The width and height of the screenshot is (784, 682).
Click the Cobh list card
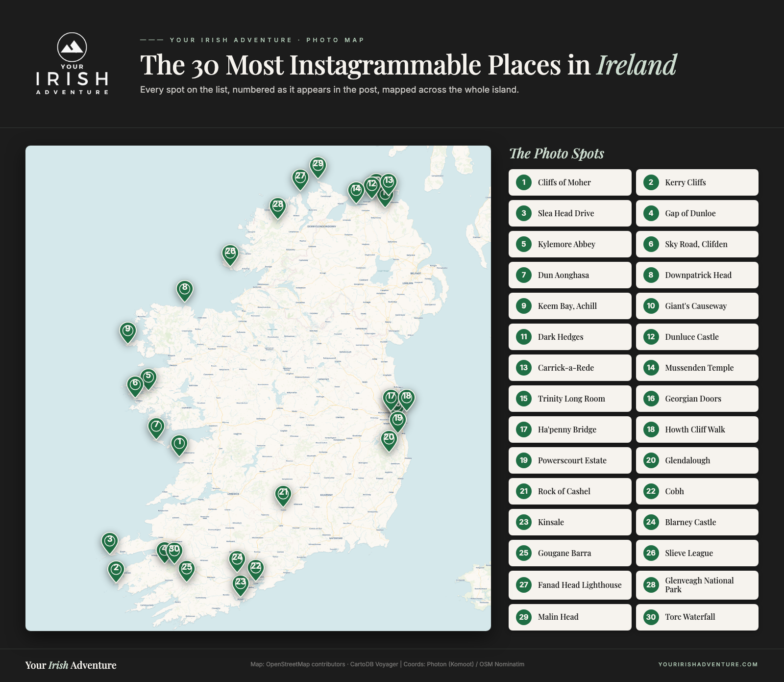point(697,491)
